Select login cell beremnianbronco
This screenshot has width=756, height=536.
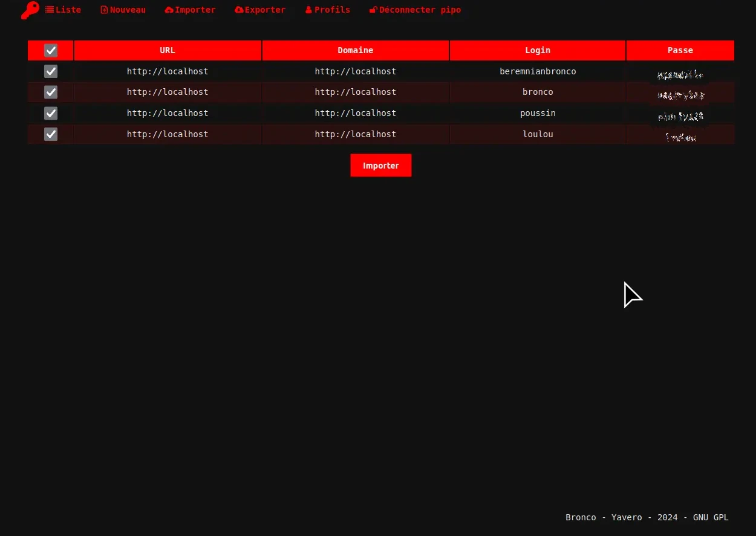tap(538, 71)
